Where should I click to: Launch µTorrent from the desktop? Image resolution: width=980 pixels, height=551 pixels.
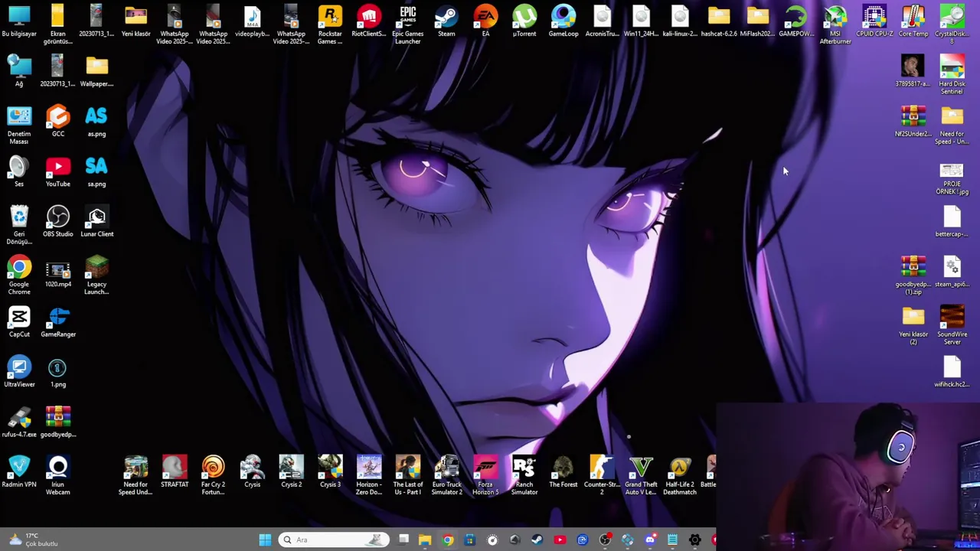click(524, 21)
